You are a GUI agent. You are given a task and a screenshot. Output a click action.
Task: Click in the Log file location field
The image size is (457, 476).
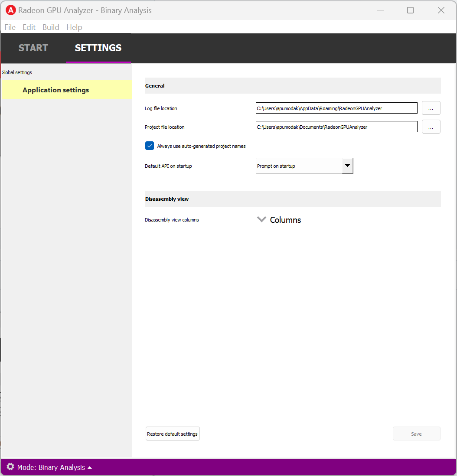pyautogui.click(x=336, y=108)
